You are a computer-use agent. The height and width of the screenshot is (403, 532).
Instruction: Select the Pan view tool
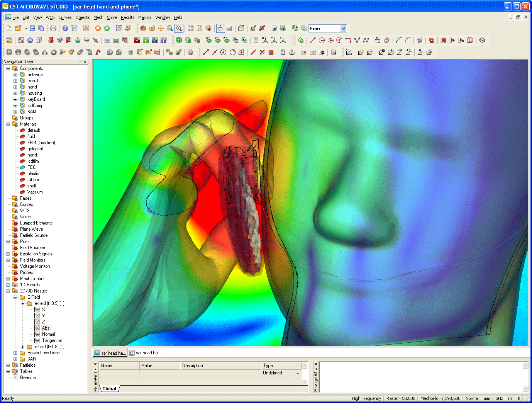161,28
